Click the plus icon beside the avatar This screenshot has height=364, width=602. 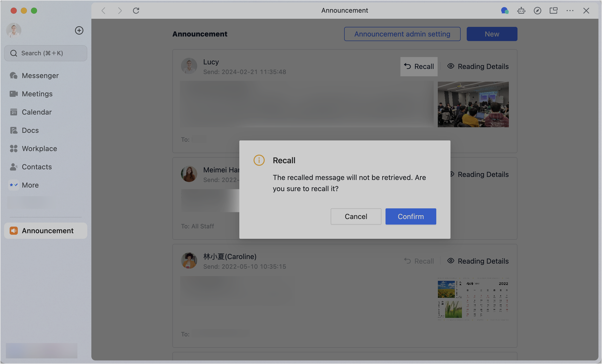[79, 30]
